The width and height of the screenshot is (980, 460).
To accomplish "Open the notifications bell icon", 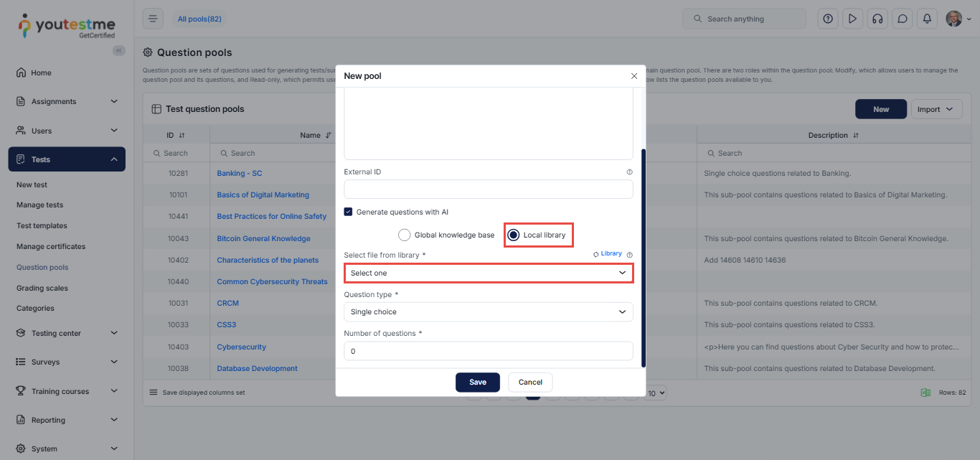I will click(927, 19).
